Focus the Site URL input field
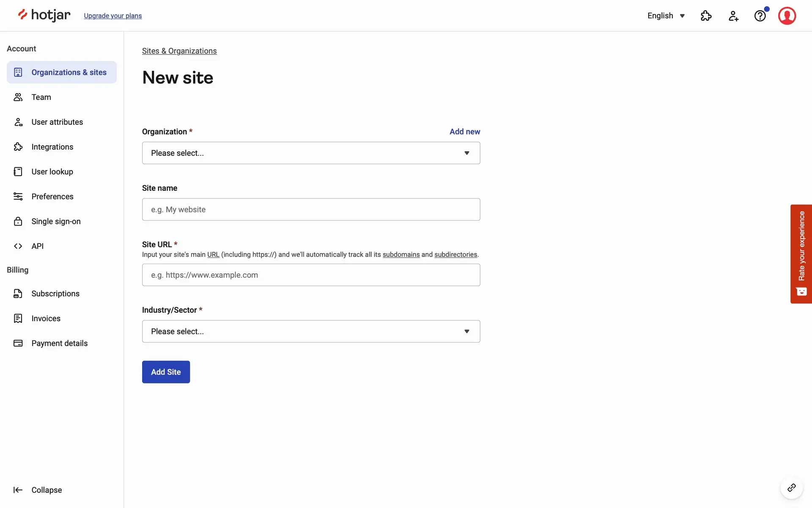 [x=311, y=275]
